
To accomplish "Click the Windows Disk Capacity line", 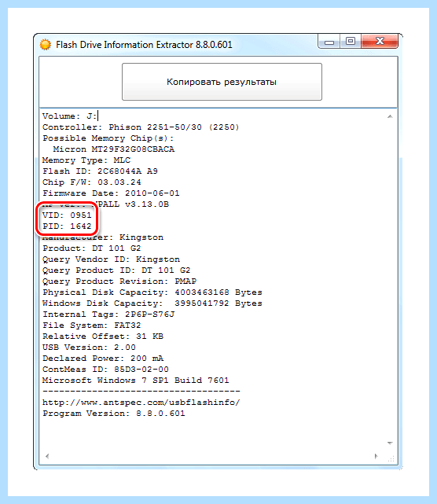I will tap(152, 303).
